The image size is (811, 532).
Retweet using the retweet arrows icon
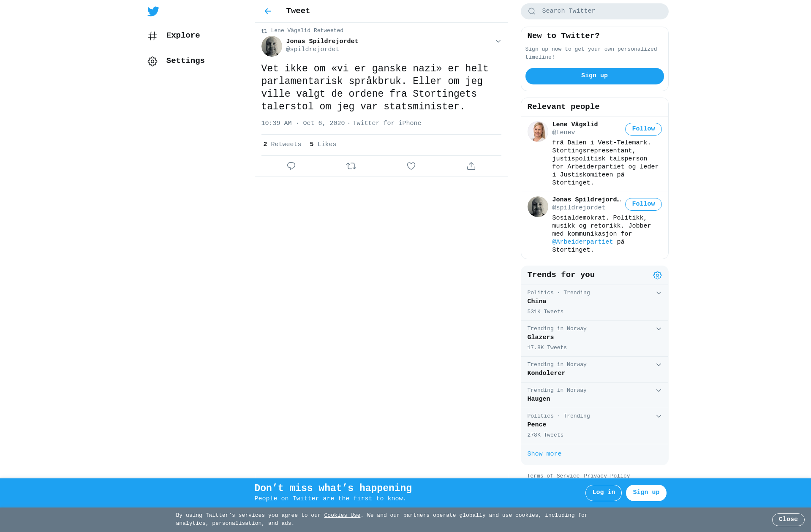coord(351,166)
